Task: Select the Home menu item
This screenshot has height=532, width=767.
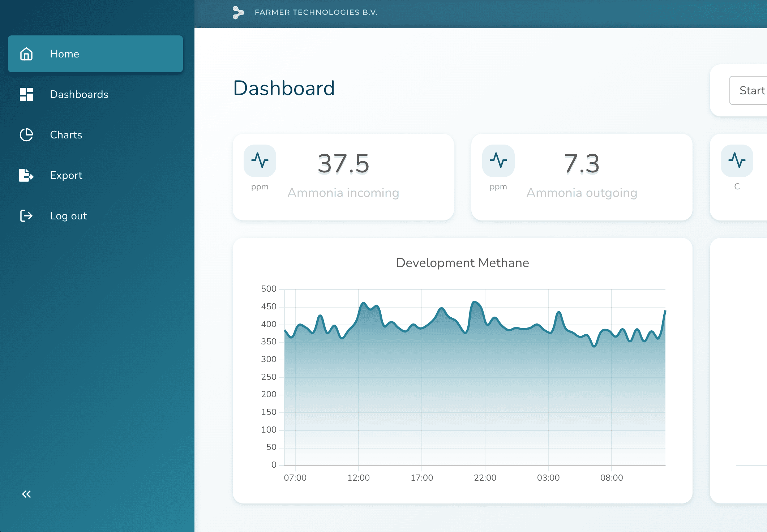Action: [95, 54]
